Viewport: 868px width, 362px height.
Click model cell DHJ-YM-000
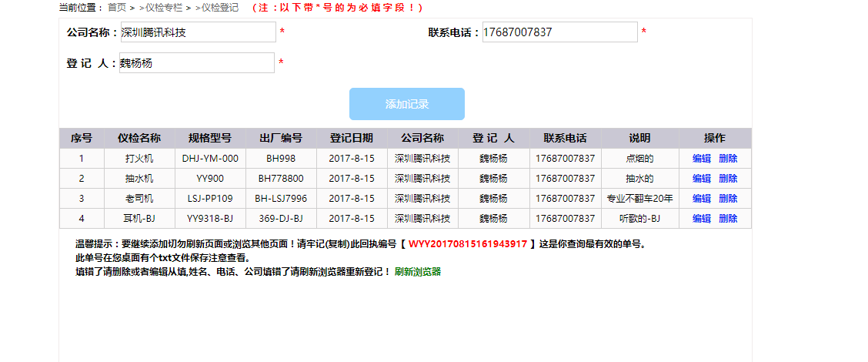point(210,159)
